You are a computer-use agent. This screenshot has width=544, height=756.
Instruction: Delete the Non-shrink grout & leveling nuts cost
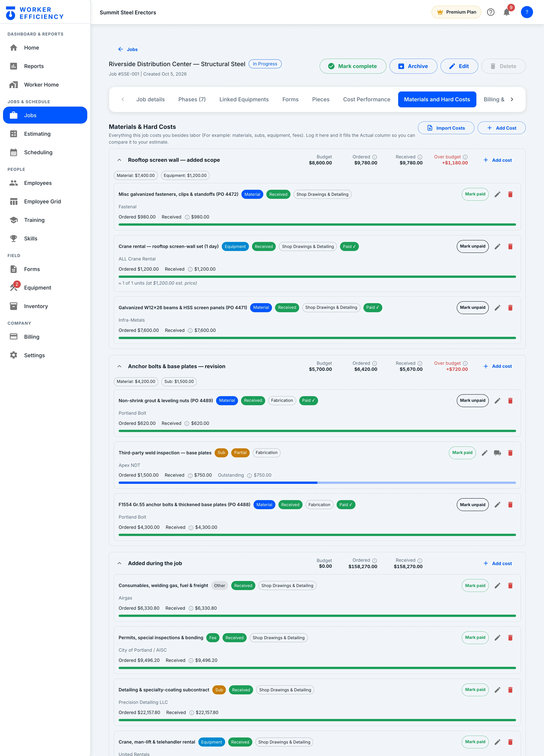(x=510, y=401)
